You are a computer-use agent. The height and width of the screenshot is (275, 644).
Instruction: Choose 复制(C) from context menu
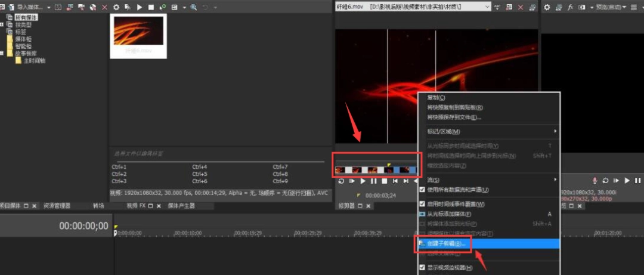click(489, 98)
